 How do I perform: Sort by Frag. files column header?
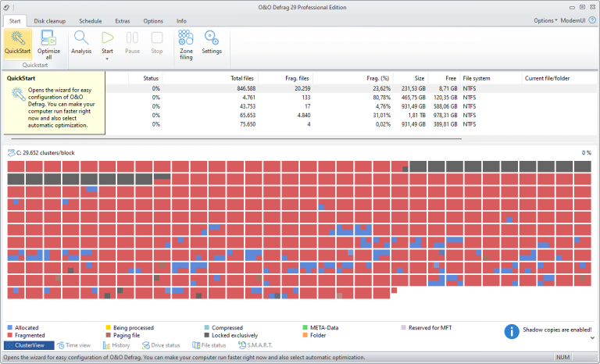(x=286, y=78)
